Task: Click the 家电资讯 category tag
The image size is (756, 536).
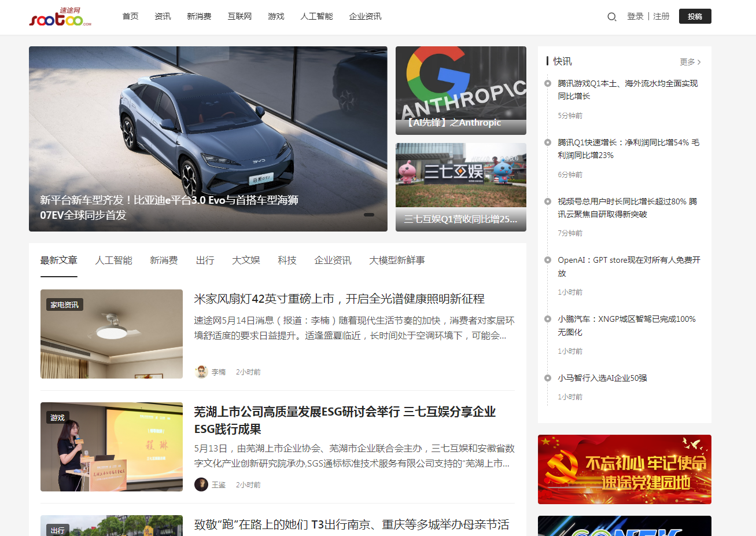Action: pyautogui.click(x=64, y=304)
